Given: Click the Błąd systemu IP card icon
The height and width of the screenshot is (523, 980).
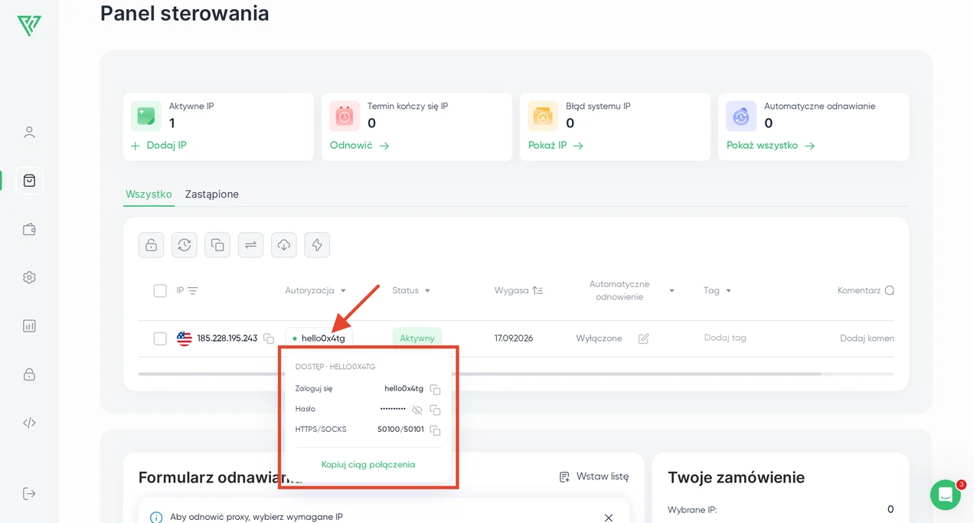Looking at the screenshot, I should pyautogui.click(x=543, y=116).
